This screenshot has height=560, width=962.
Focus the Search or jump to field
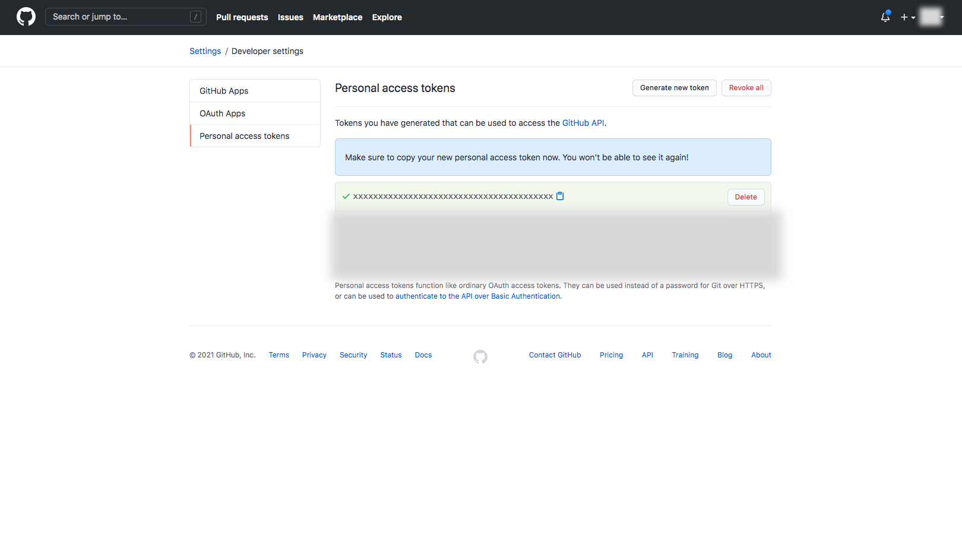coord(126,17)
